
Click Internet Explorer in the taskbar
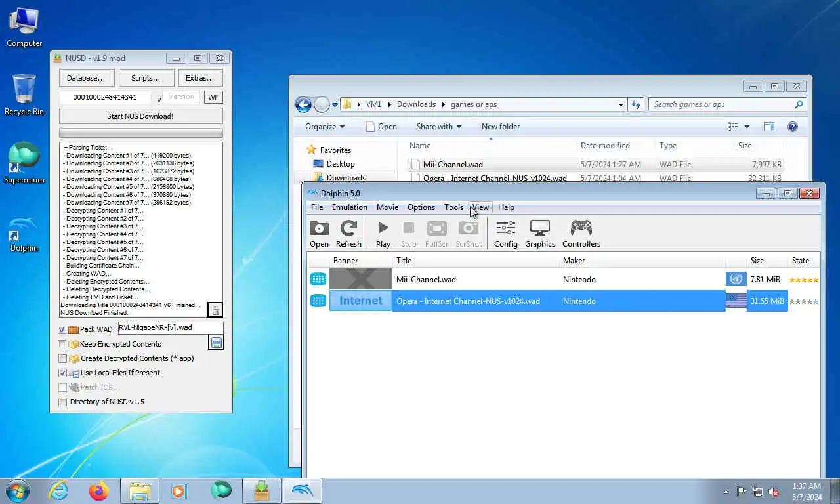[58, 491]
